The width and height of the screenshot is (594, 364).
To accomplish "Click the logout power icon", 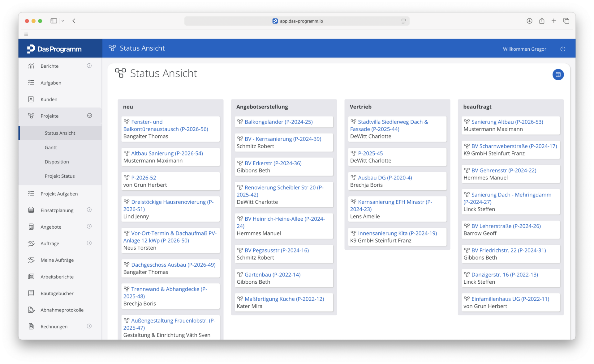I will (562, 49).
